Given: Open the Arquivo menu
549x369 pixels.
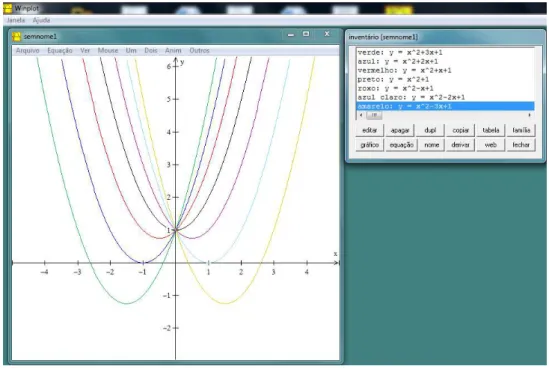Looking at the screenshot, I should [x=28, y=51].
